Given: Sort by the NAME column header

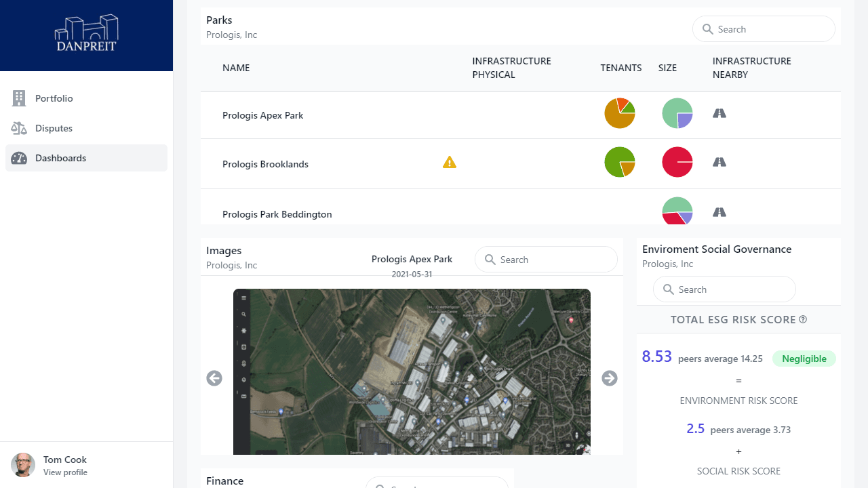Looking at the screenshot, I should 236,68.
